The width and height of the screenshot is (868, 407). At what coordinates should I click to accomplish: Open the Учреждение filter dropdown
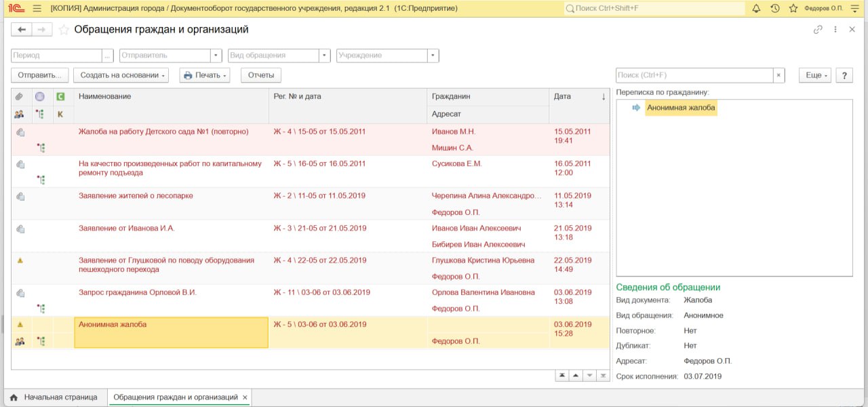pos(433,56)
